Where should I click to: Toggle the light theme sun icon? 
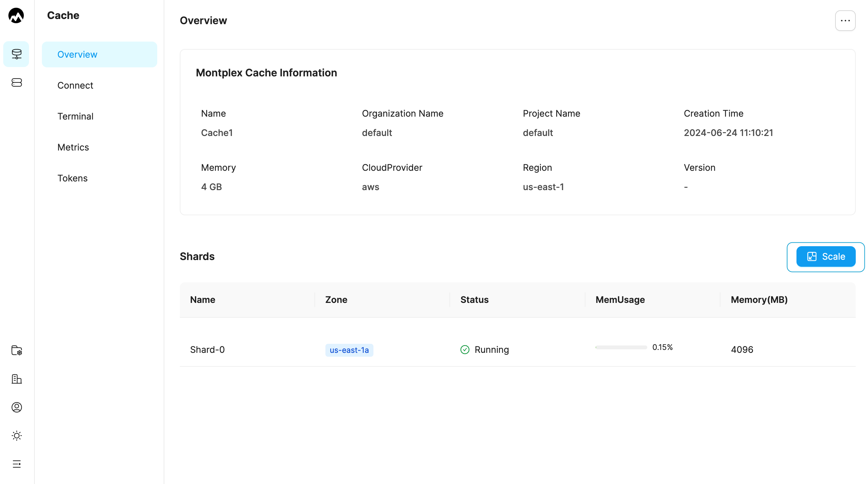point(16,436)
